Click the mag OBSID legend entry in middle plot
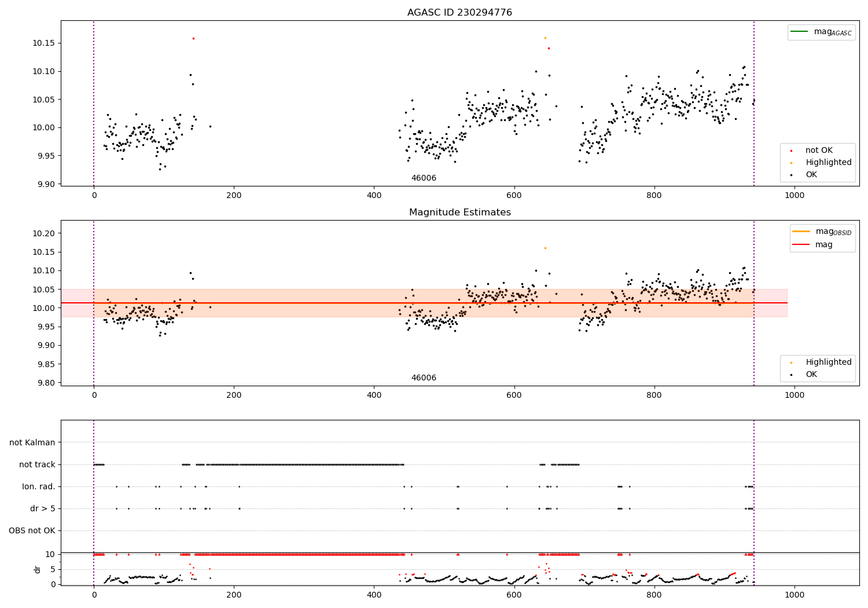The height and width of the screenshot is (608, 868). click(833, 232)
